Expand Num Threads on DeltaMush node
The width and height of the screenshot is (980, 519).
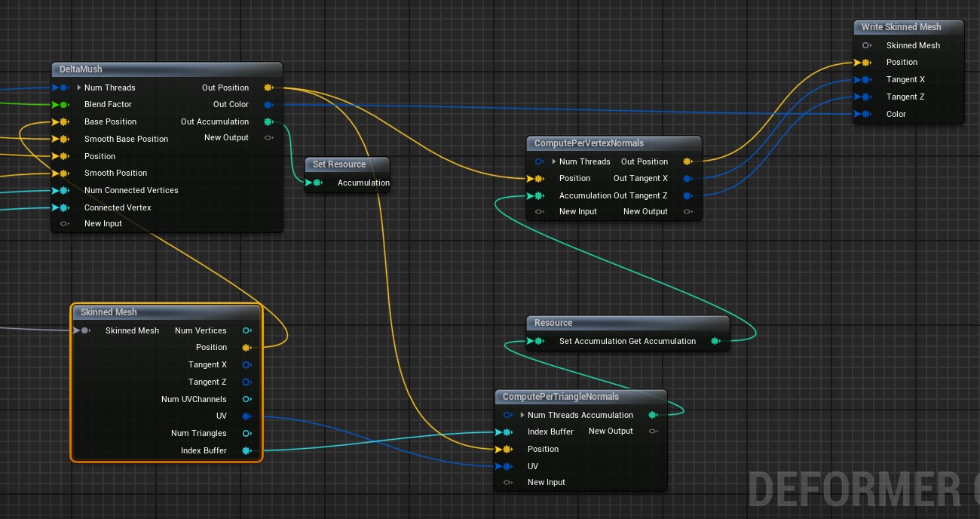pyautogui.click(x=79, y=88)
